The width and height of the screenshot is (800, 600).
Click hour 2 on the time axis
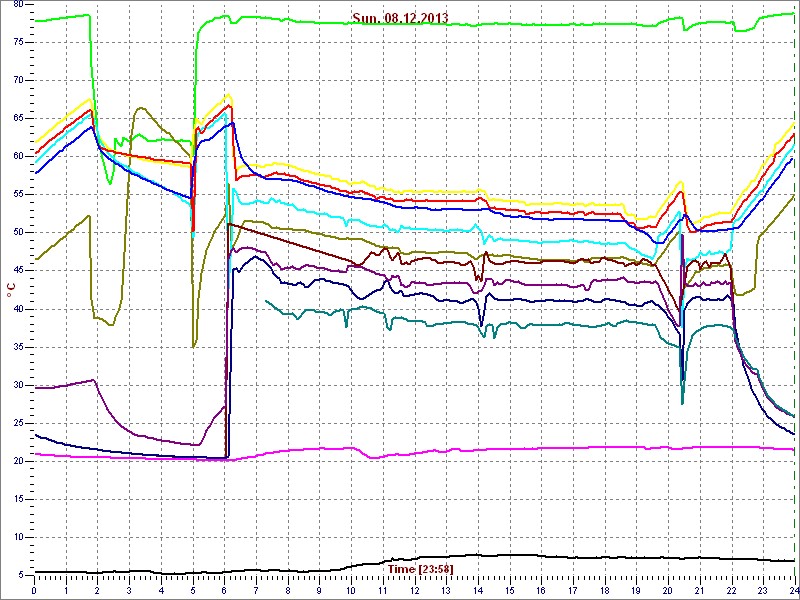(98, 589)
